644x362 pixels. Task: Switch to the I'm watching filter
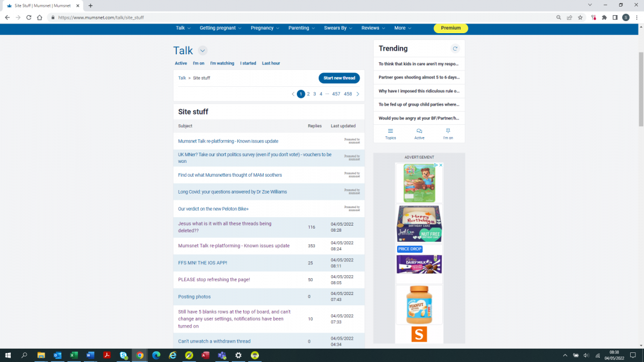222,63
